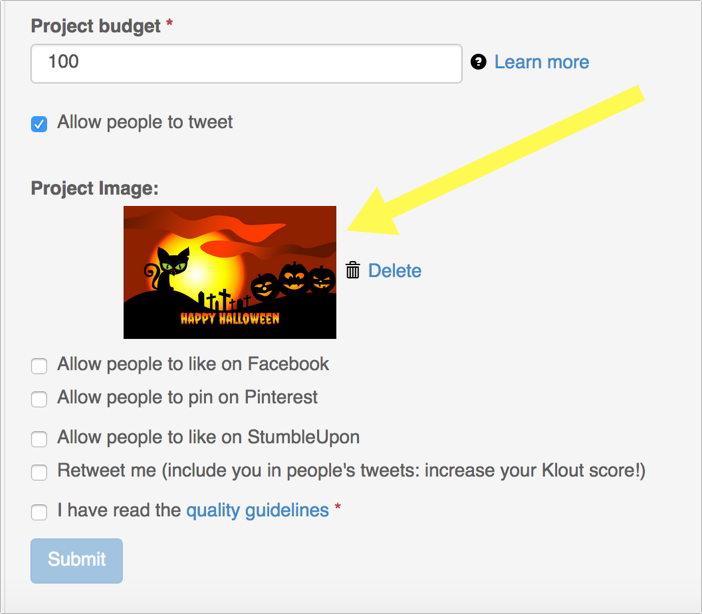
Task: Click the Happy Halloween project image thumbnail
Action: pos(230,272)
